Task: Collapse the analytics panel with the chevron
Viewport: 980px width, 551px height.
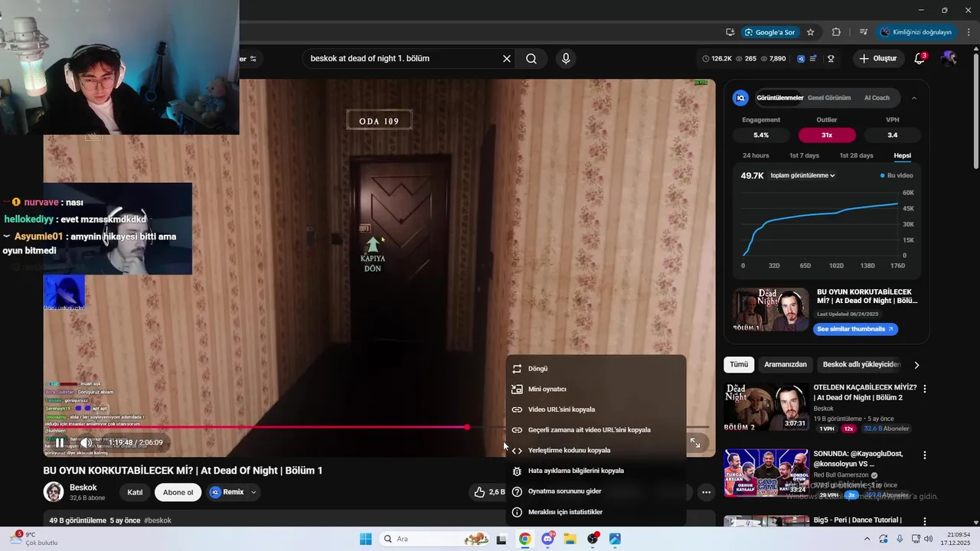Action: tap(913, 98)
